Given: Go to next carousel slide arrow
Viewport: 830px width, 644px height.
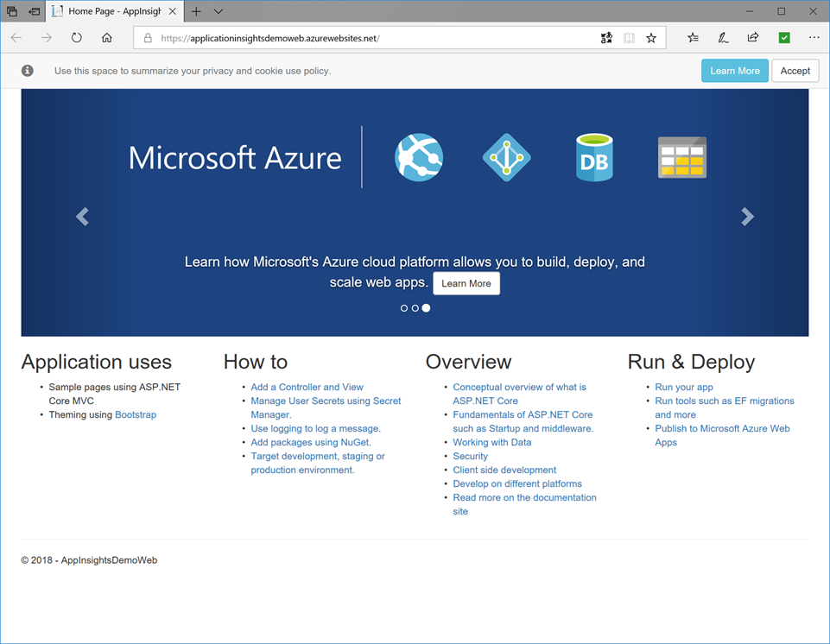Looking at the screenshot, I should 747,217.
